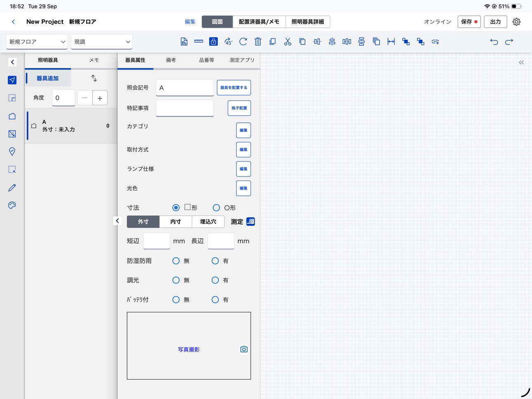The height and width of the screenshot is (399, 532).
Task: Undo the last action
Action: 494,42
